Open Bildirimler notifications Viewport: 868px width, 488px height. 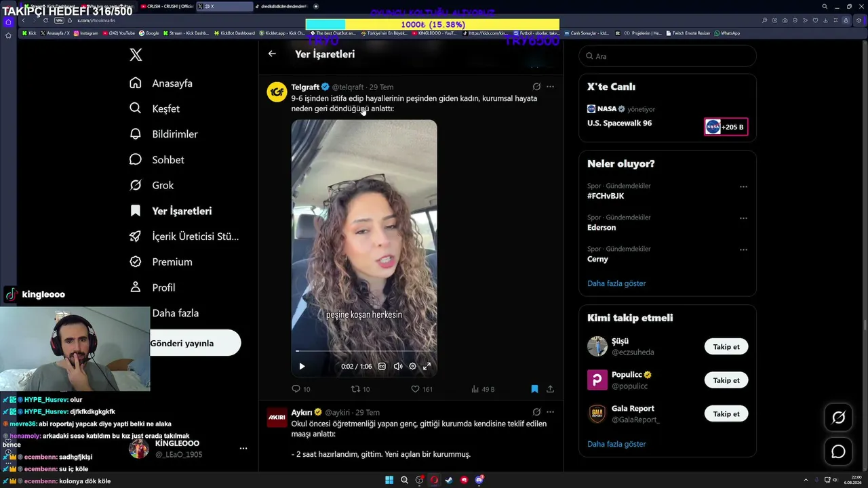[163, 134]
